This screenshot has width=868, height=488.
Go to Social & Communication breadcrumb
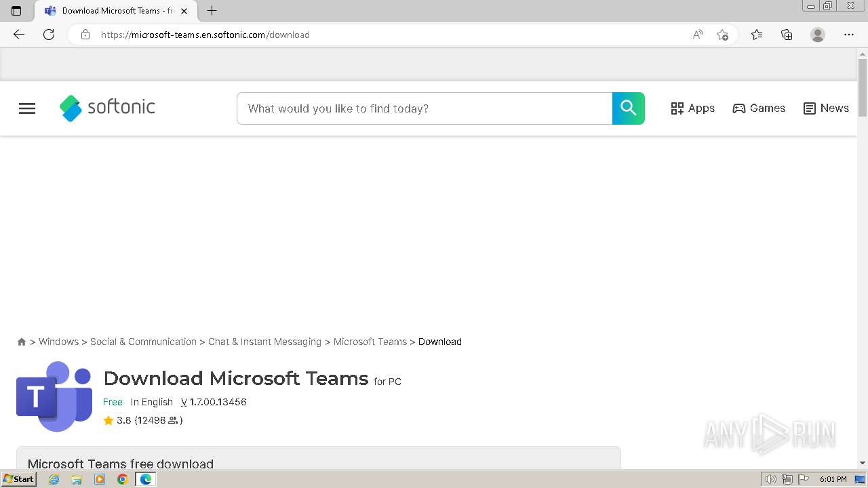tap(143, 342)
